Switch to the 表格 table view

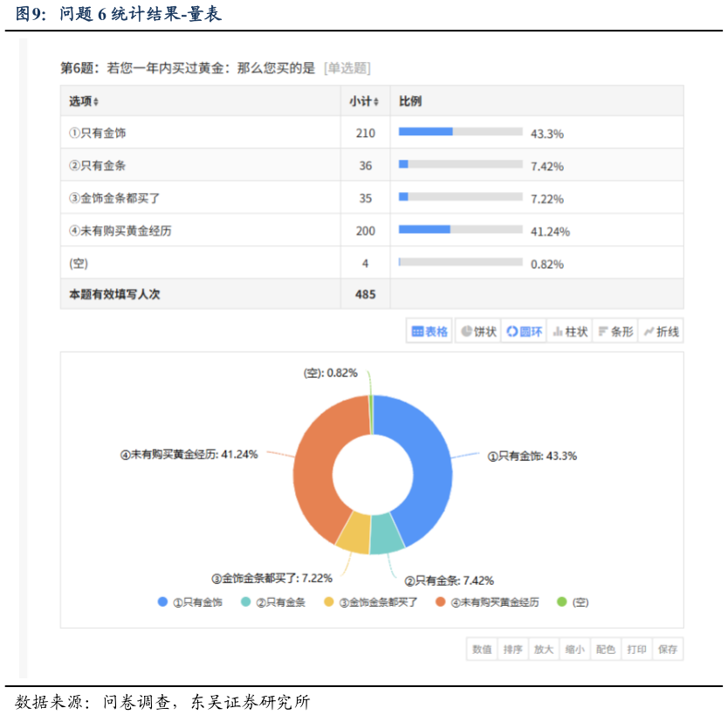click(429, 331)
